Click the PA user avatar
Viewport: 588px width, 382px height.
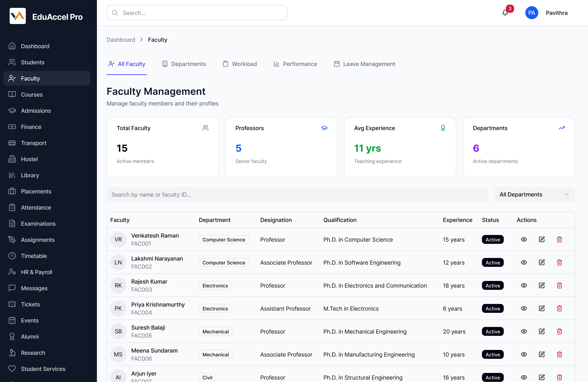click(531, 13)
